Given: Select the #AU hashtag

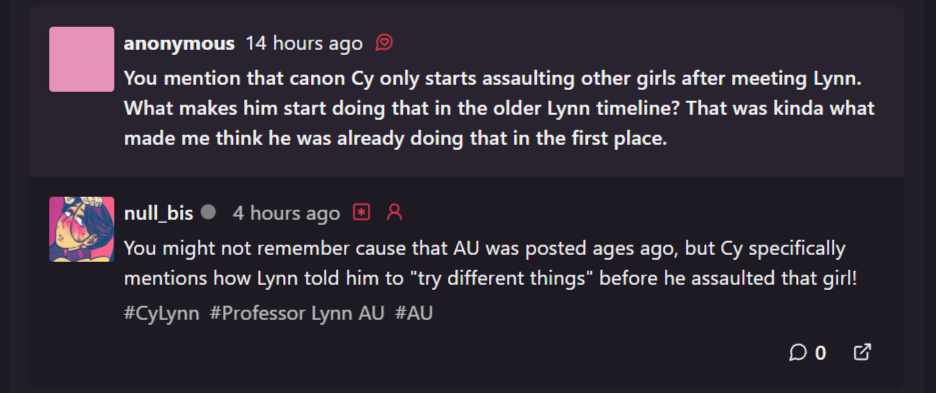Looking at the screenshot, I should (414, 313).
